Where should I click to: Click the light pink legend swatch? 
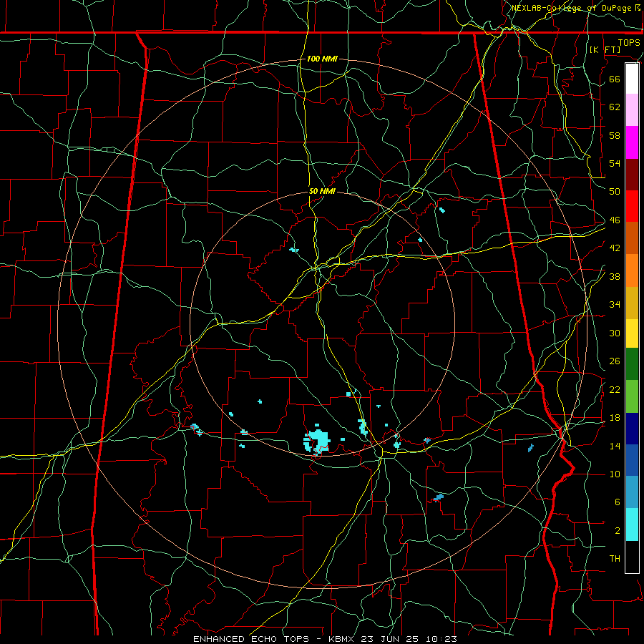tap(632, 110)
